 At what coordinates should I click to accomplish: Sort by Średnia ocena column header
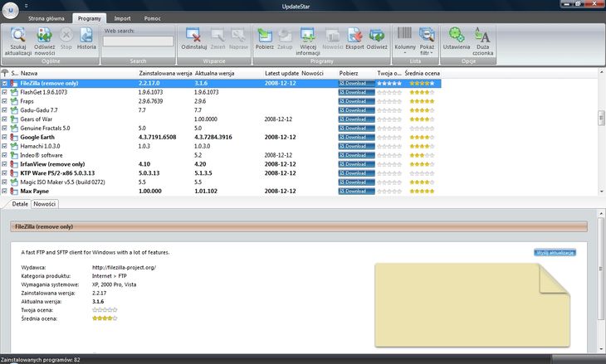[422, 73]
